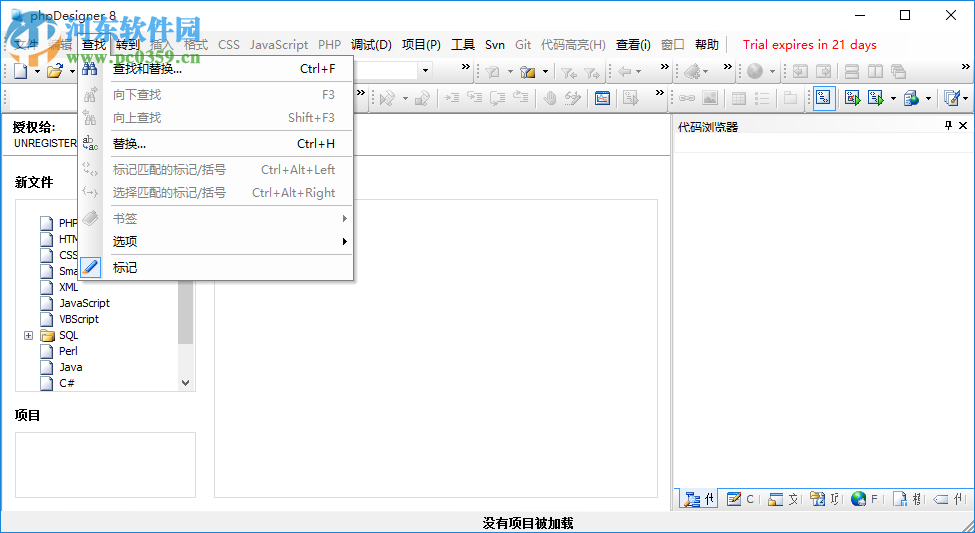Click the split vertically window icon

pos(876,72)
